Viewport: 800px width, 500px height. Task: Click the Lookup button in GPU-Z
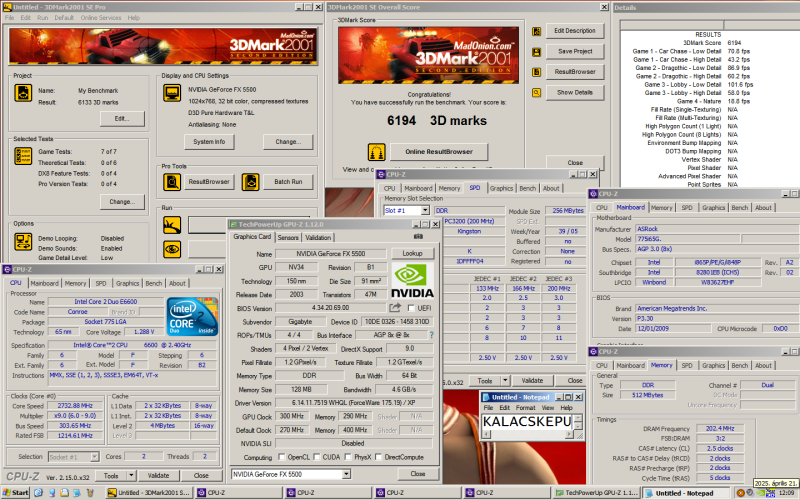[x=412, y=254]
